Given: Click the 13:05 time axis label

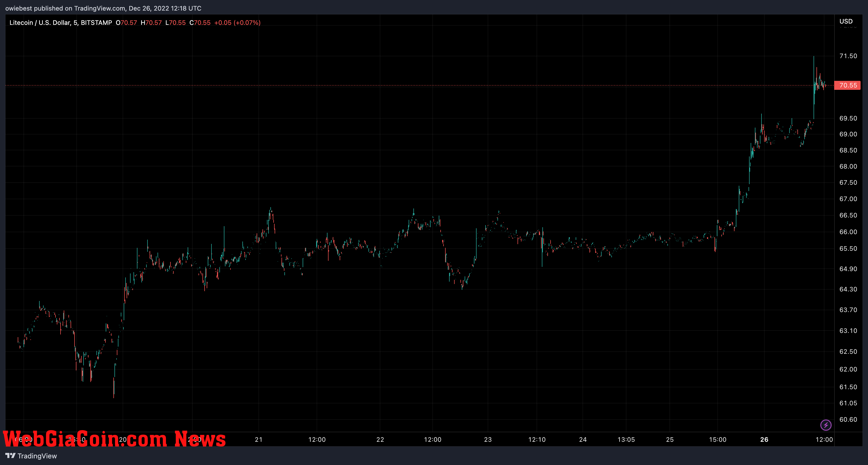Looking at the screenshot, I should coord(626,439).
